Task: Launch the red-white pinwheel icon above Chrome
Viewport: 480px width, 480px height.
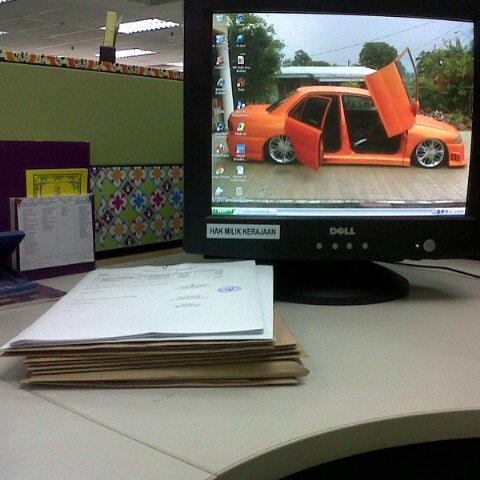Action: (x=220, y=148)
